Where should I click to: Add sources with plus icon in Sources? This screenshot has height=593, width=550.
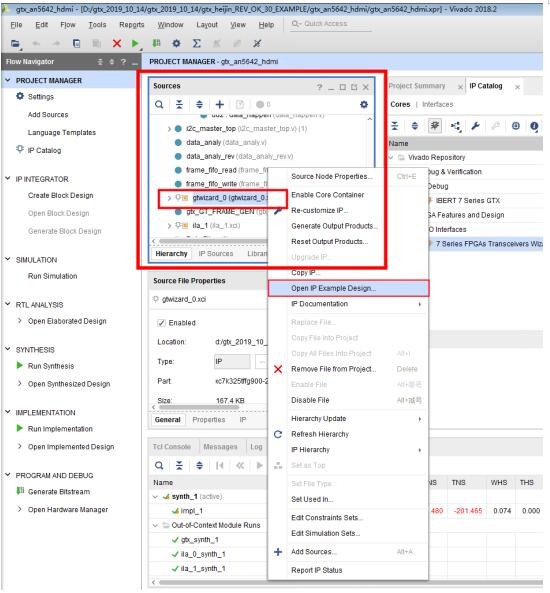219,104
